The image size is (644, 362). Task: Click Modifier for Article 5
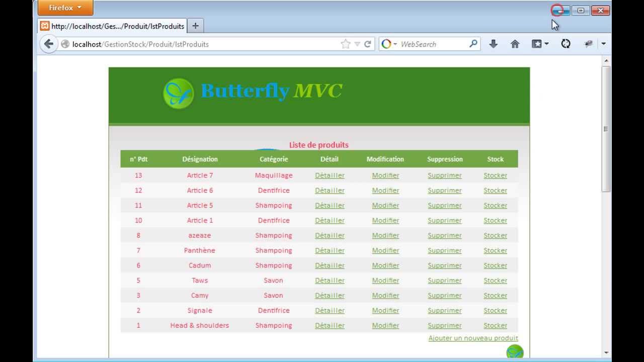pyautogui.click(x=385, y=205)
